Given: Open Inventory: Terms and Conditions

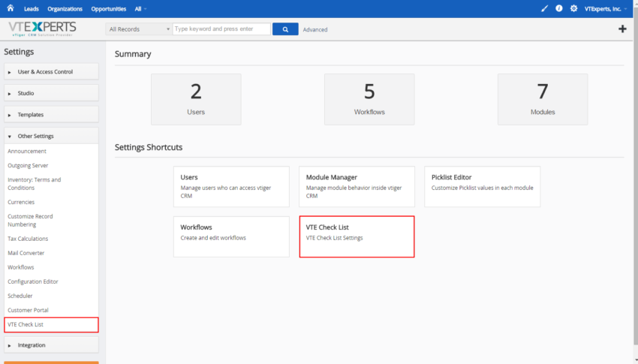Looking at the screenshot, I should pyautogui.click(x=35, y=184).
